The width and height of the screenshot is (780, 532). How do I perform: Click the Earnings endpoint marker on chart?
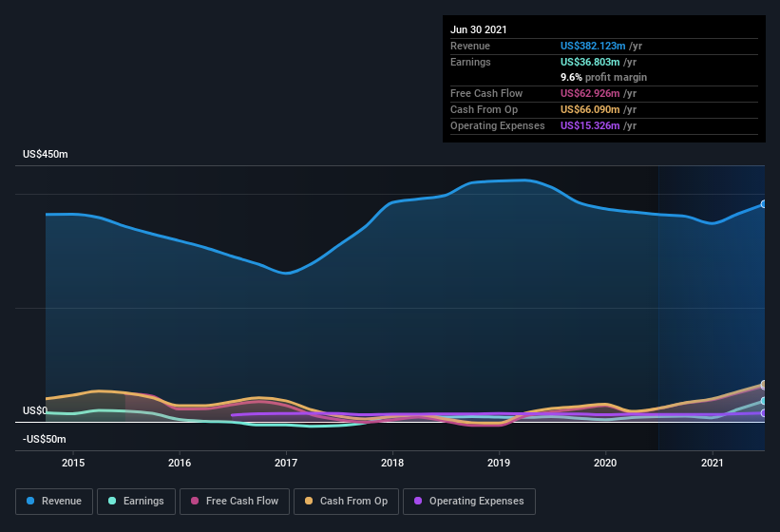[763, 401]
